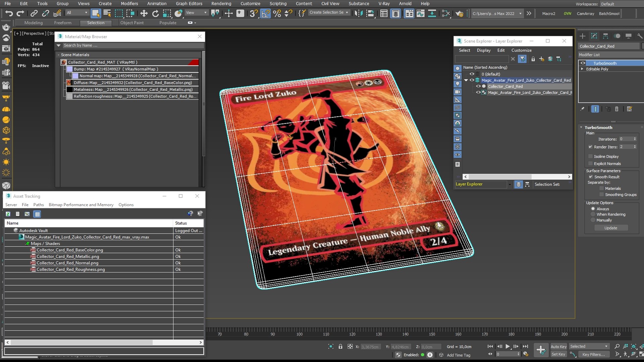The width and height of the screenshot is (644, 362).
Task: Open the selection filter All dropdown
Action: pyautogui.click(x=77, y=13)
